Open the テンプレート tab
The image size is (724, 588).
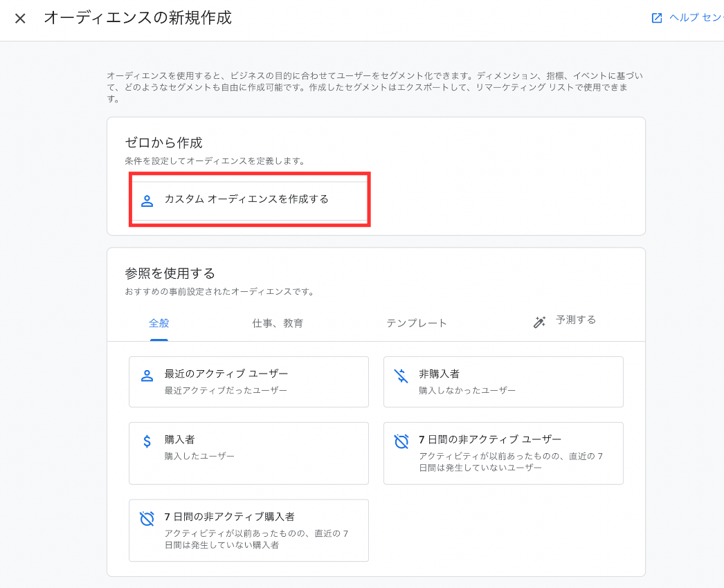[x=417, y=323]
